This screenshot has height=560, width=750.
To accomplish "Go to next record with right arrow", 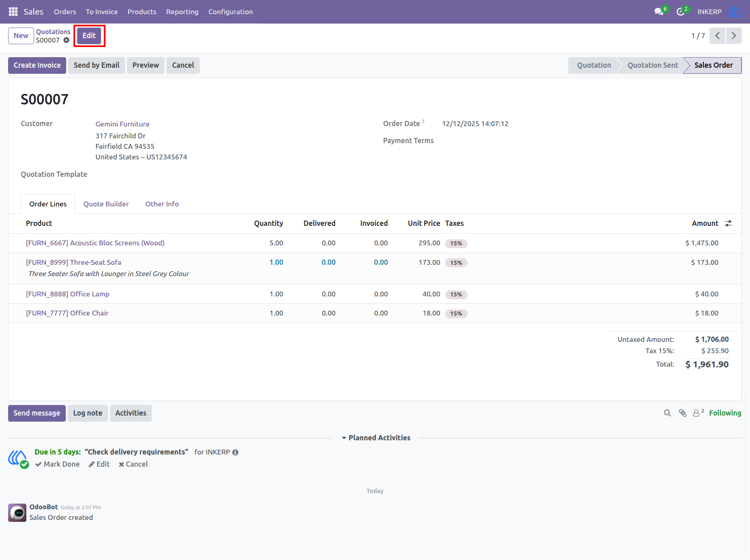I will click(x=734, y=36).
